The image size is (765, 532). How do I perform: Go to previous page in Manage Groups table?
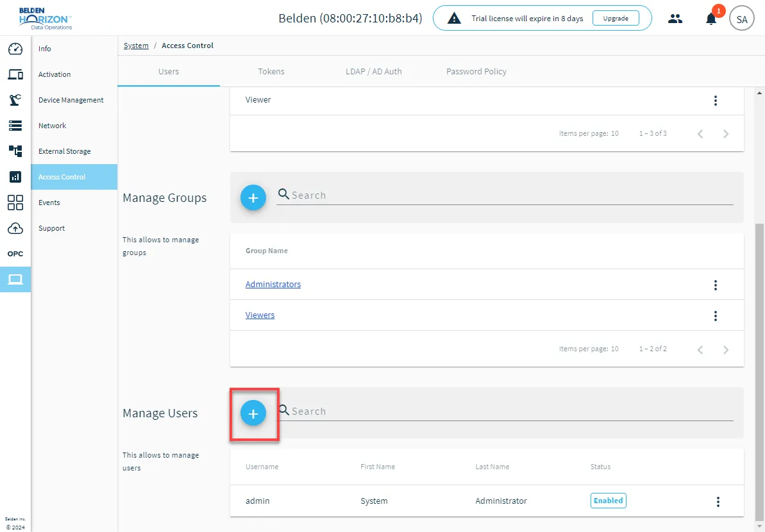(x=700, y=349)
